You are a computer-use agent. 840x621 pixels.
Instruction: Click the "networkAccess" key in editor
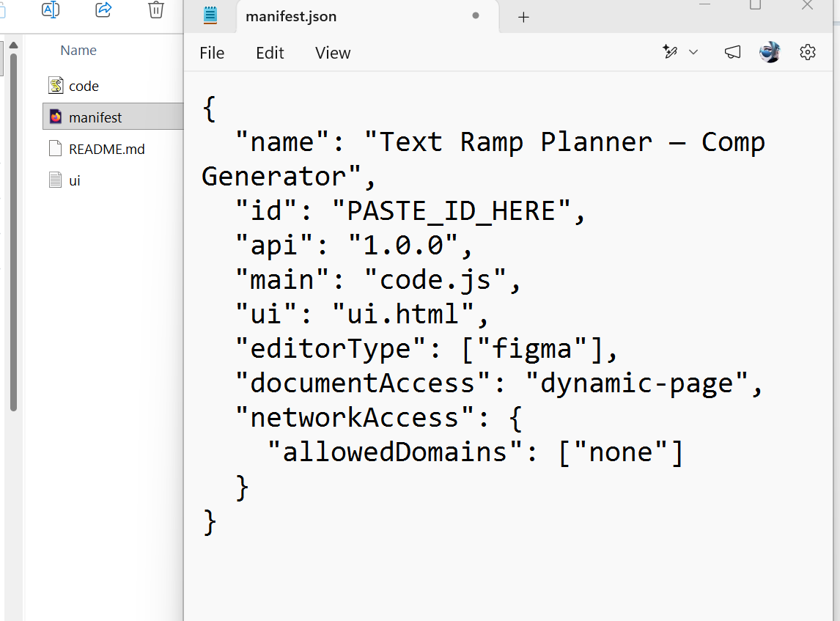pyautogui.click(x=354, y=418)
